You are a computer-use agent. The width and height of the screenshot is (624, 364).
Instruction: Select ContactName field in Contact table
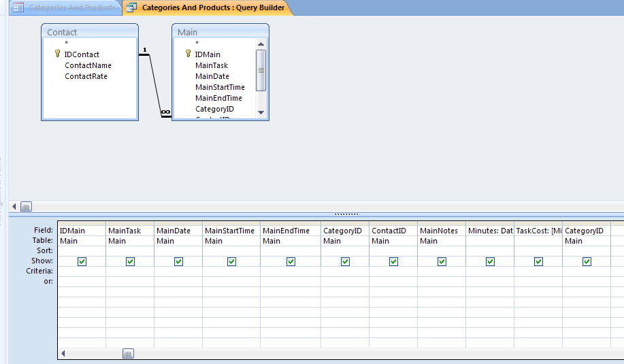point(88,65)
